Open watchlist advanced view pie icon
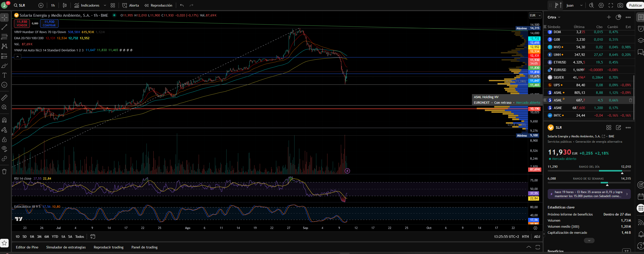The width and height of the screenshot is (644, 254). [x=618, y=17]
